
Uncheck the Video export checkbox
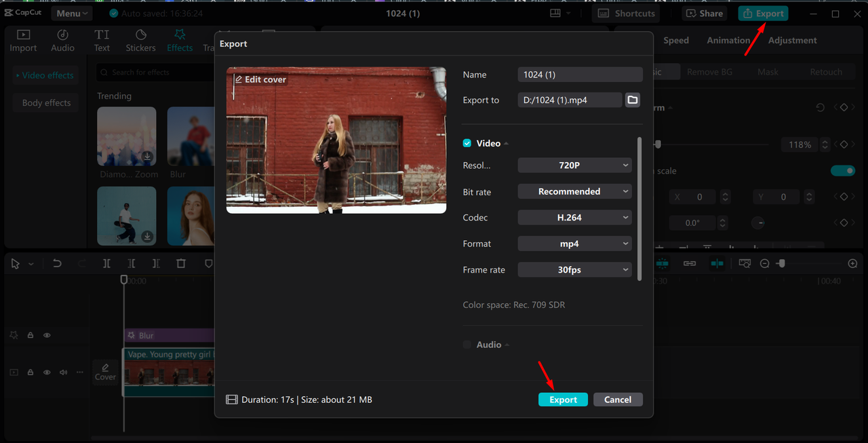467,143
